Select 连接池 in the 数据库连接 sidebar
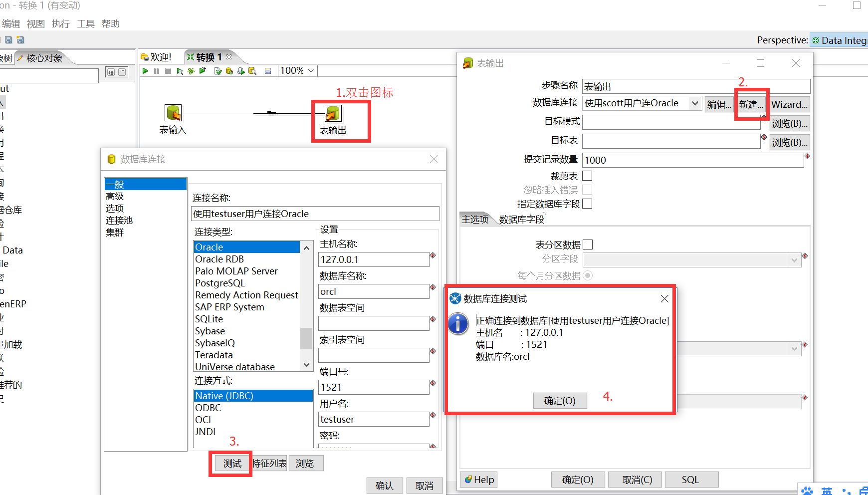Screen dimensions: 868x495 pyautogui.click(x=119, y=221)
